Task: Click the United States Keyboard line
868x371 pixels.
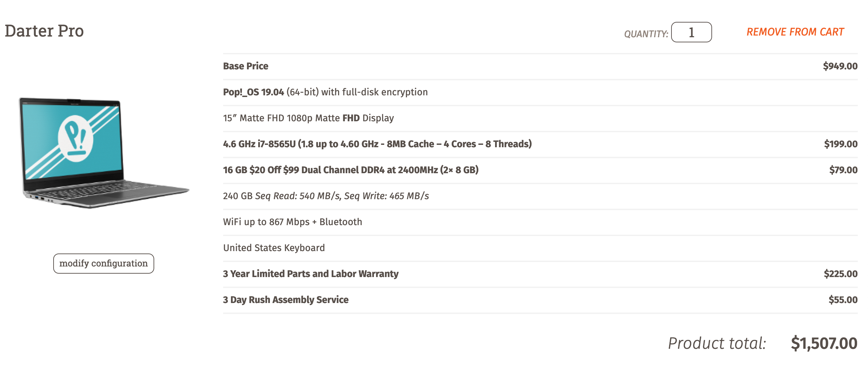Action: (x=274, y=248)
